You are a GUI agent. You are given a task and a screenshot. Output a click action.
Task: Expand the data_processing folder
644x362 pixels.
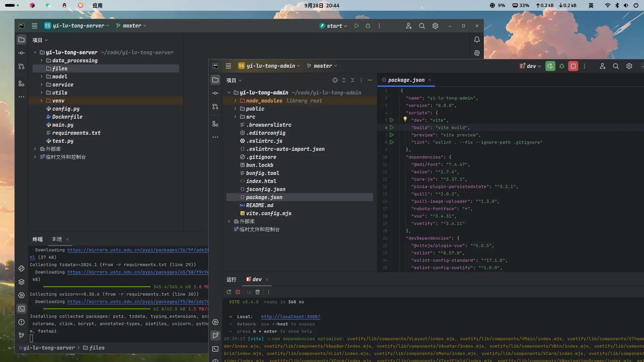pos(42,60)
